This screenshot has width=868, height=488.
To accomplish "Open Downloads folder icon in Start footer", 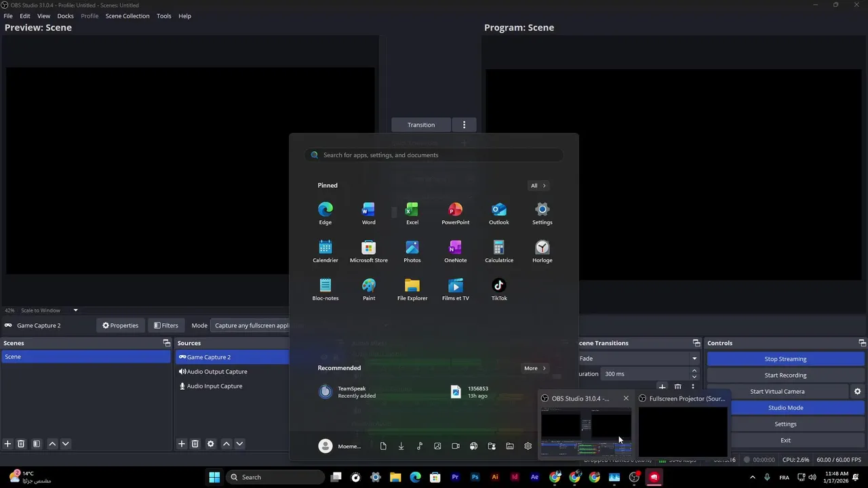I will pyautogui.click(x=401, y=446).
